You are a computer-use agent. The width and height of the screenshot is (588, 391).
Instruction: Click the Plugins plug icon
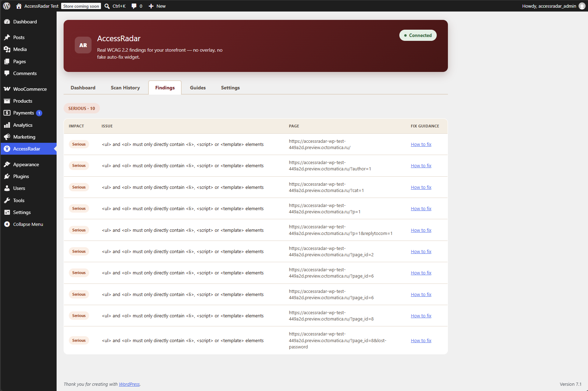[7, 176]
